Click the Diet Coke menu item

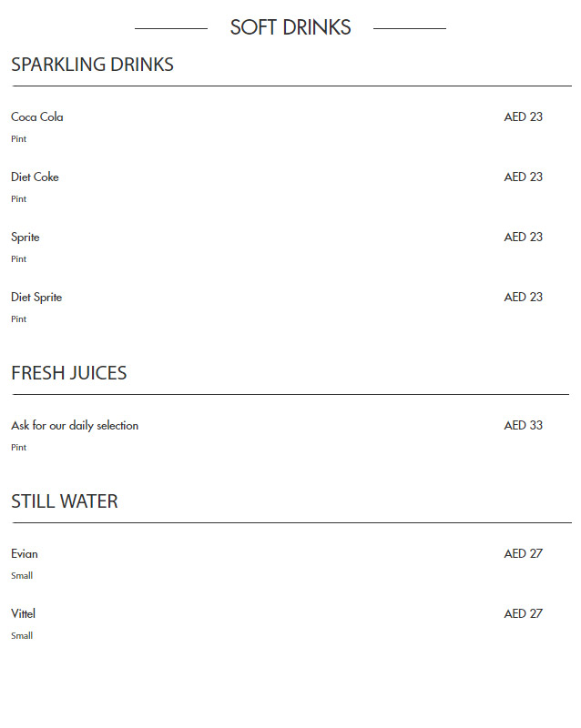(35, 177)
